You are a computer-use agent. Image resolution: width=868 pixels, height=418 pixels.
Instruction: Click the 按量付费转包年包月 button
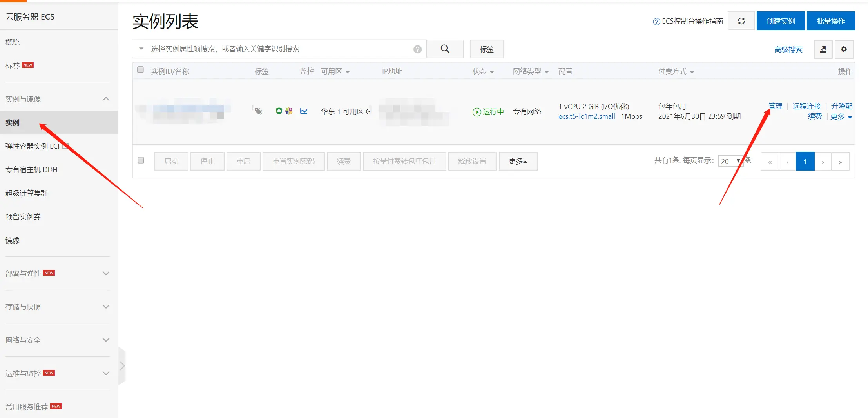coord(404,161)
